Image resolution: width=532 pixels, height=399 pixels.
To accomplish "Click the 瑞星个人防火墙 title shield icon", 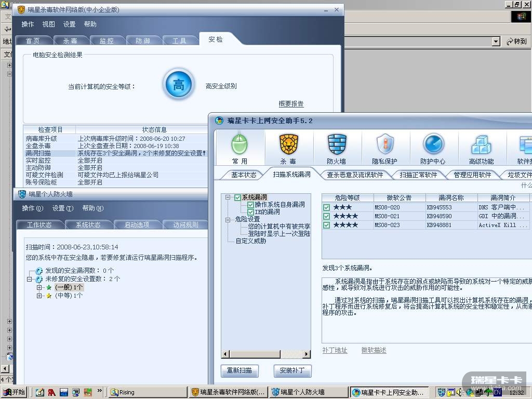I will click(x=22, y=194).
